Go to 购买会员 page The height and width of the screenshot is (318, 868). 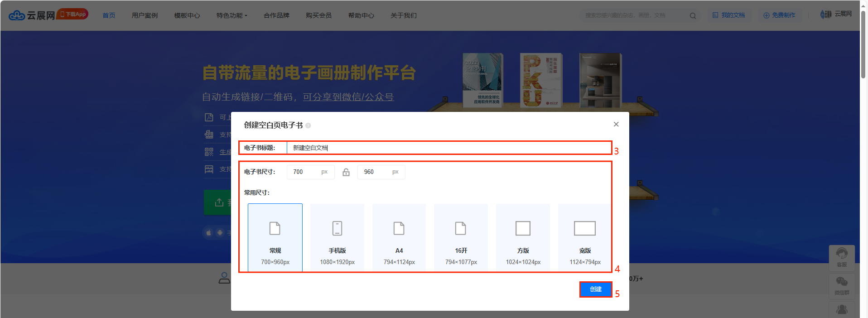318,15
